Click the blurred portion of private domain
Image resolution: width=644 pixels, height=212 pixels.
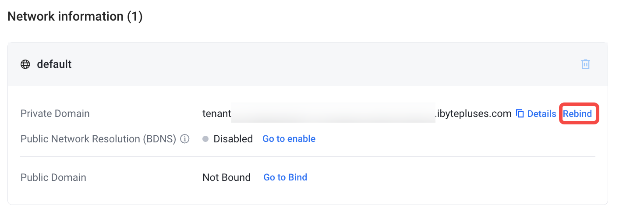tap(333, 113)
